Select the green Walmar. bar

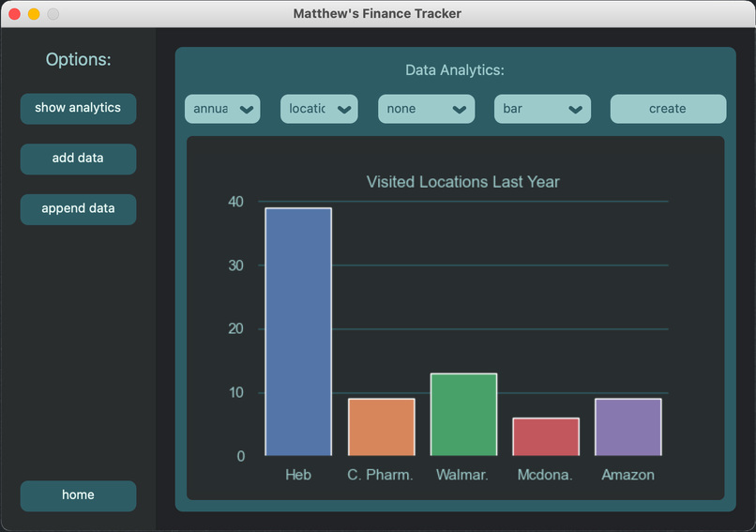pos(463,415)
